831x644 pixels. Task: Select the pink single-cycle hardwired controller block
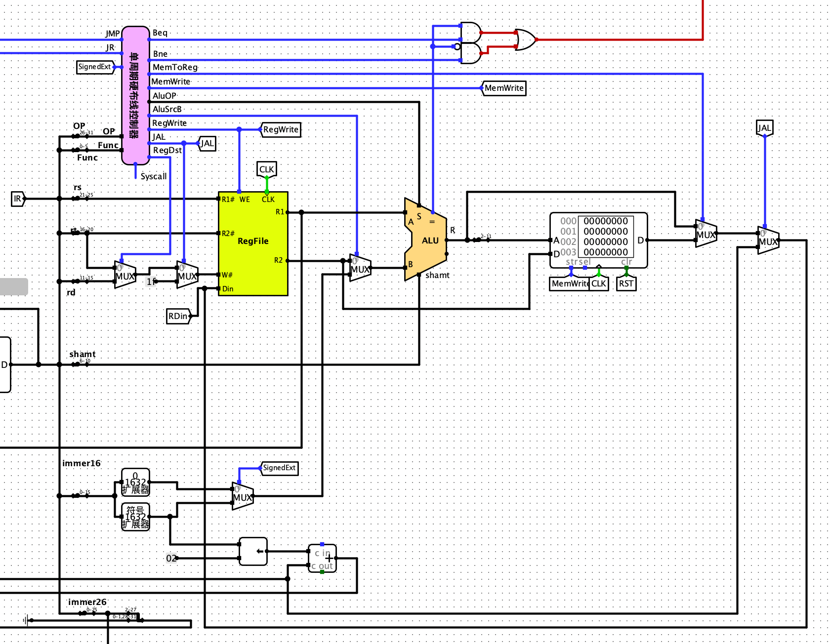click(x=135, y=95)
